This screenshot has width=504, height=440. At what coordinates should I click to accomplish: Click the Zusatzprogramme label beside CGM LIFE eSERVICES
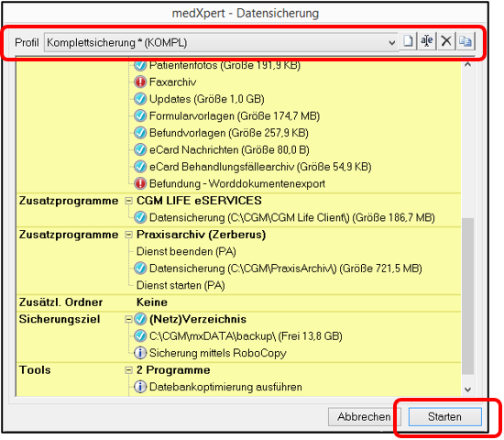(69, 201)
